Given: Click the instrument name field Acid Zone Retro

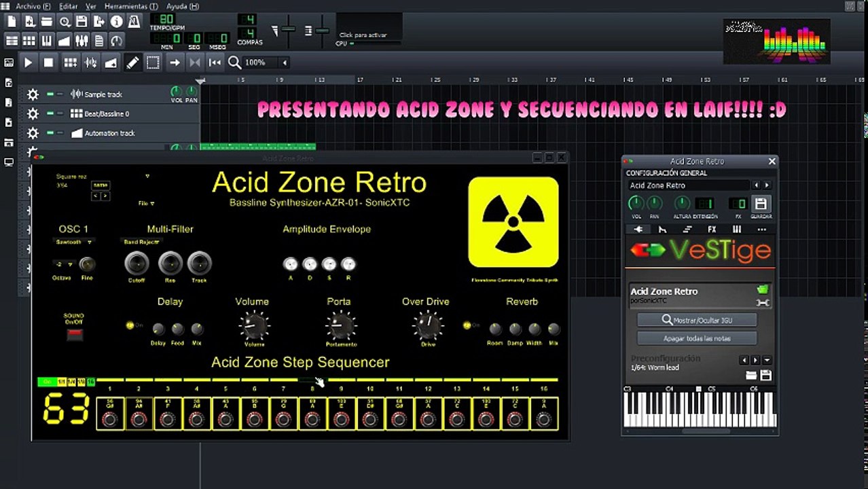Looking at the screenshot, I should [x=688, y=185].
